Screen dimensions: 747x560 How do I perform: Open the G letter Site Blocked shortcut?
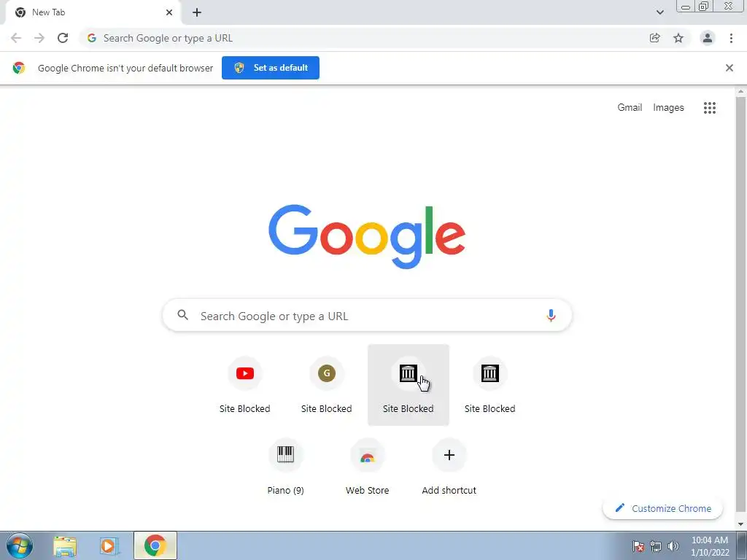click(327, 385)
